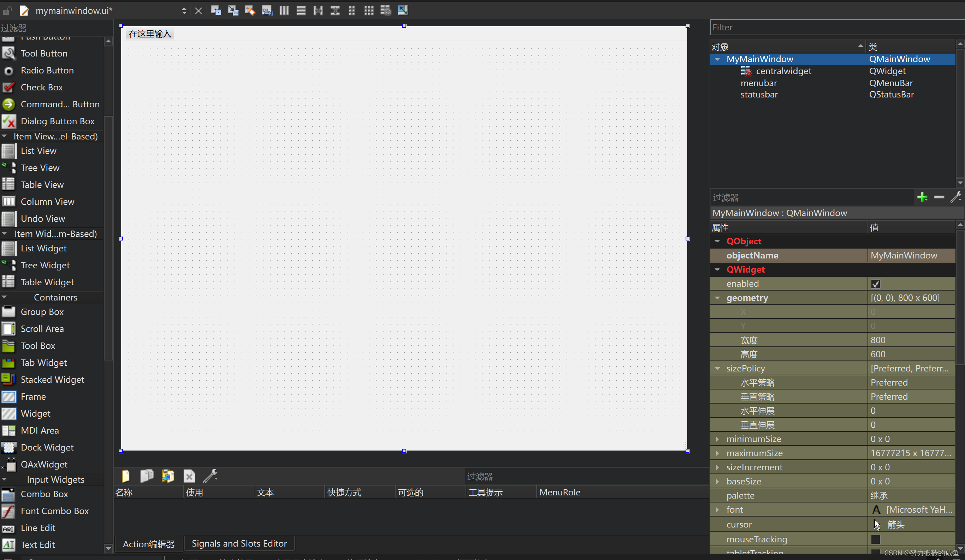Click the Edit Widgets mode icon
Image resolution: width=965 pixels, height=560 pixels.
coord(216,10)
